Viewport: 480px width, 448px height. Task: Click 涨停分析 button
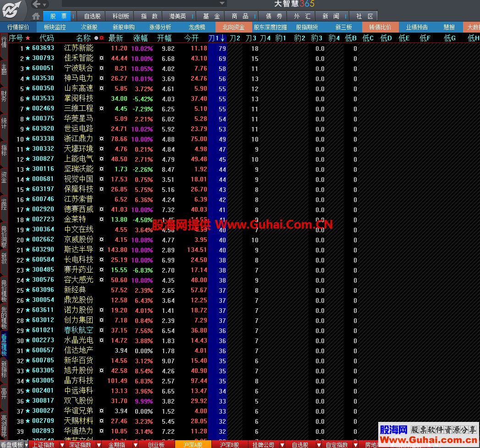160,27
